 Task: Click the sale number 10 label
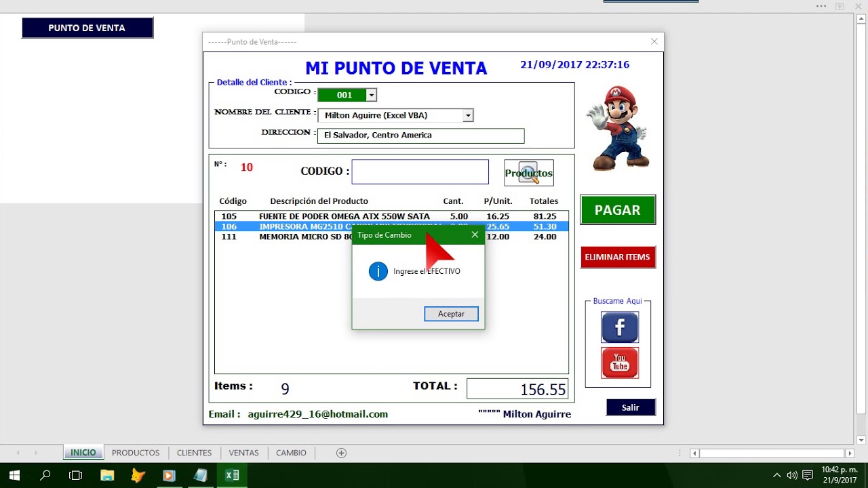(246, 167)
